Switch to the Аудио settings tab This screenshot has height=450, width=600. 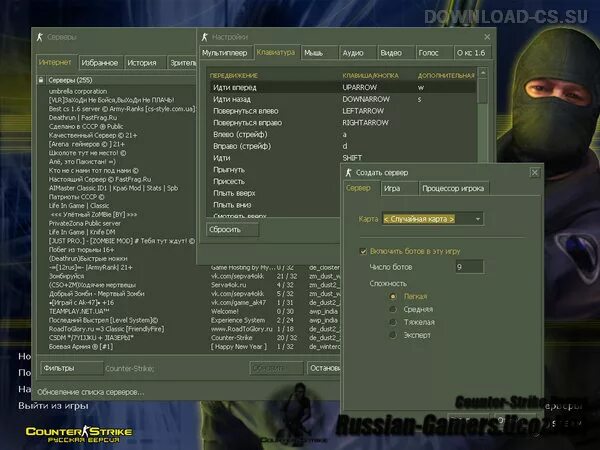pos(357,53)
